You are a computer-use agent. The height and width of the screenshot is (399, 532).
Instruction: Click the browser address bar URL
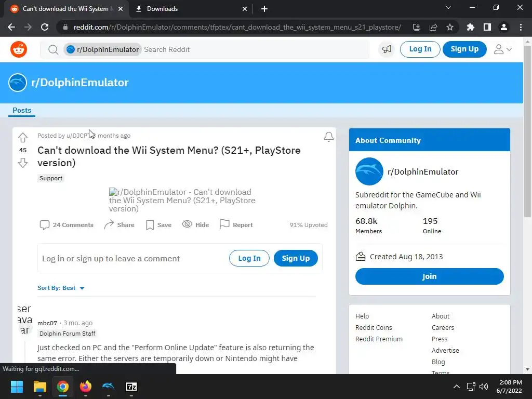[237, 27]
